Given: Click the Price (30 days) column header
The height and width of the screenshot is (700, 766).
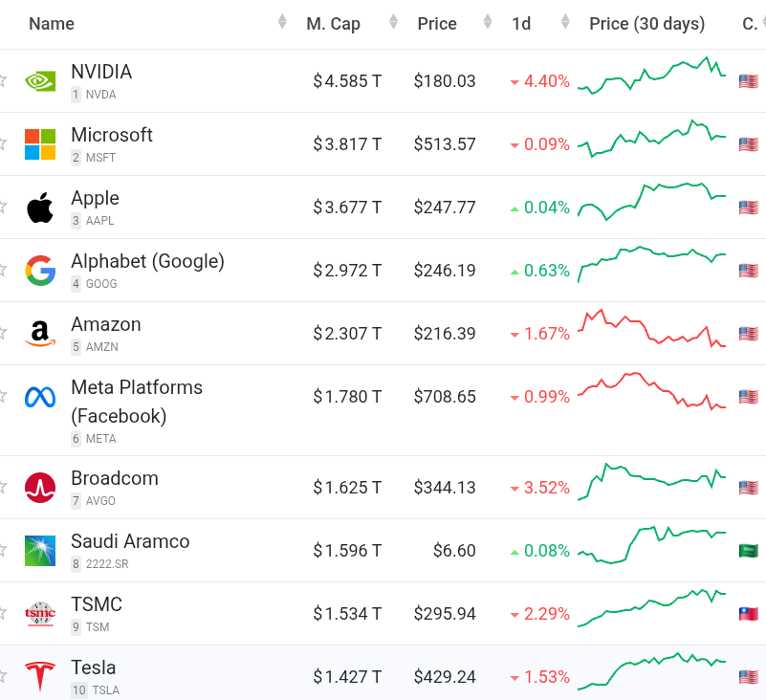Looking at the screenshot, I should 646,24.
